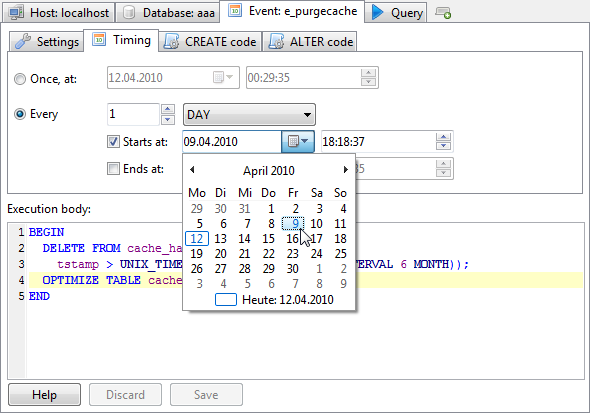Increase the Every interval number by one

[x=168, y=109]
